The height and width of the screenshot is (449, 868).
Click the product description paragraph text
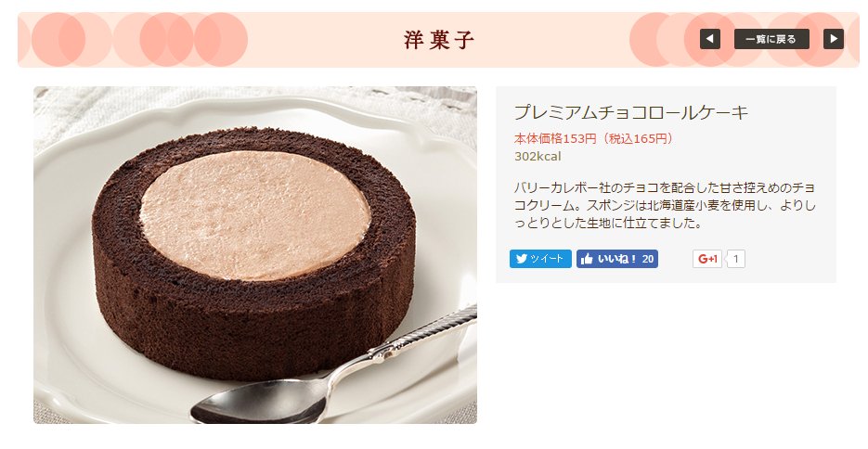[665, 205]
